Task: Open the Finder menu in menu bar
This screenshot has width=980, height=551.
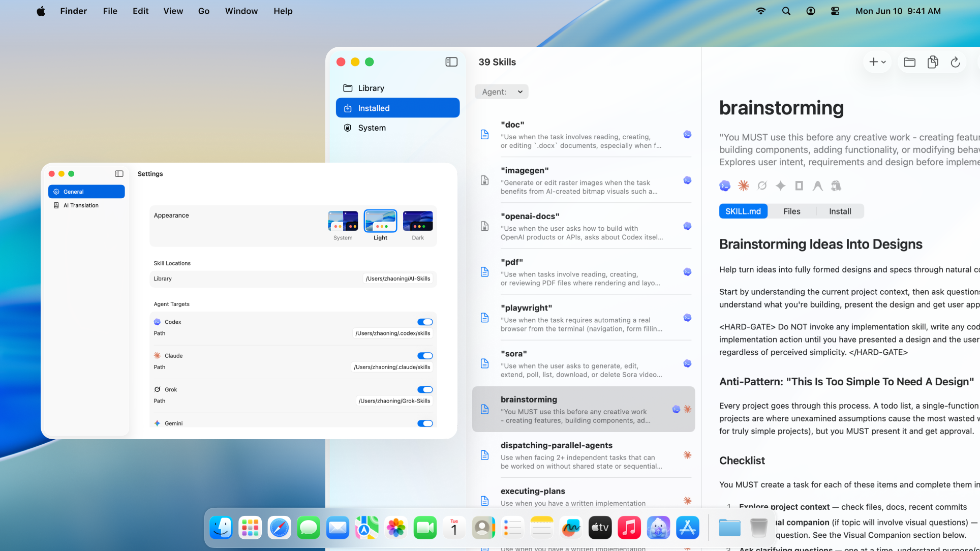Action: pyautogui.click(x=74, y=11)
